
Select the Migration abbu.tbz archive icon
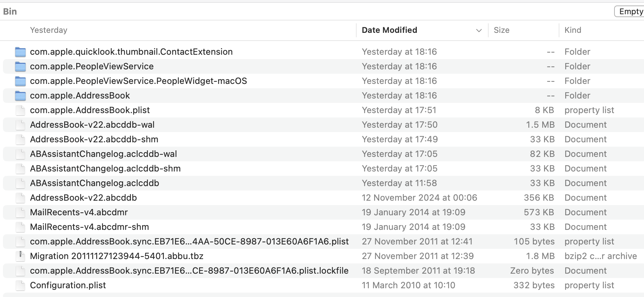20,256
